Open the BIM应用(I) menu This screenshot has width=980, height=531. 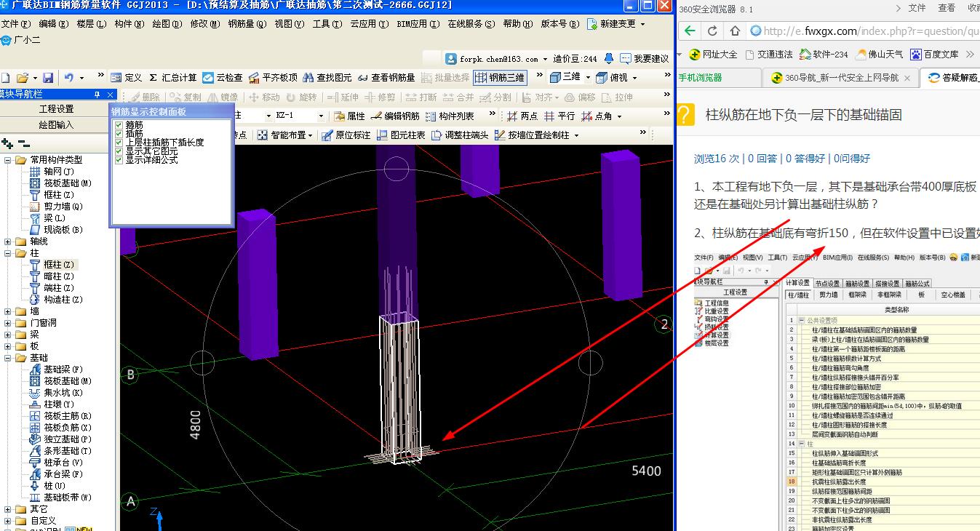[418, 24]
